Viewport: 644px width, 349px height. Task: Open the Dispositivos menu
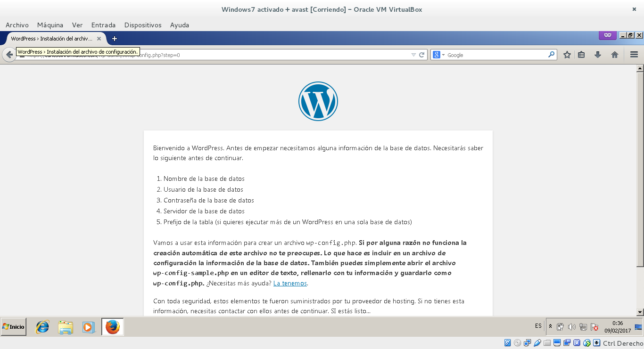click(143, 25)
